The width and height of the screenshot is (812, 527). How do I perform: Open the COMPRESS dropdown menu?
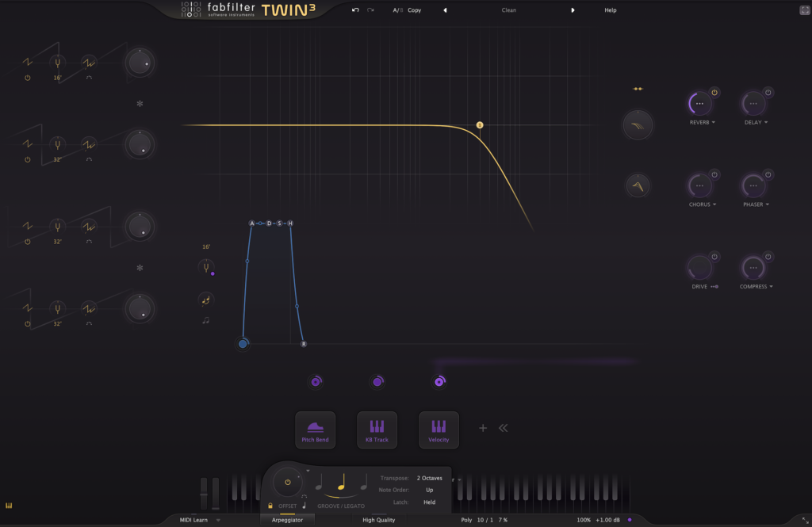pos(771,287)
